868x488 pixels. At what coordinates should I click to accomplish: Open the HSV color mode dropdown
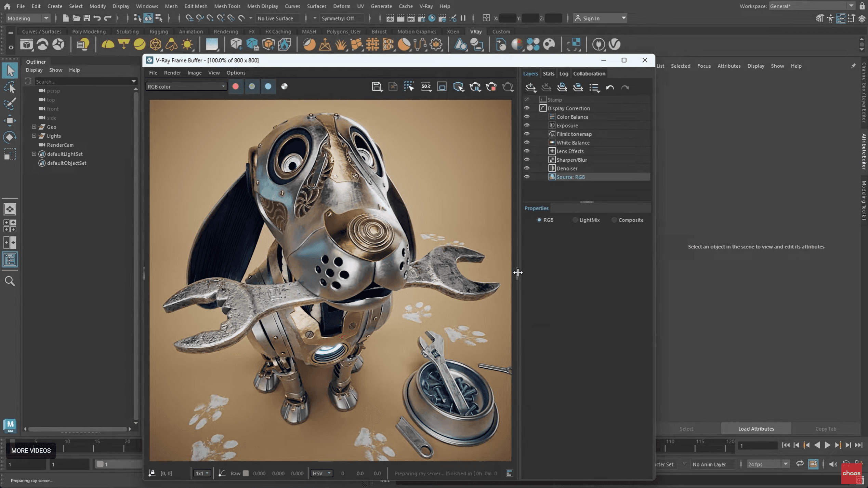coord(321,473)
